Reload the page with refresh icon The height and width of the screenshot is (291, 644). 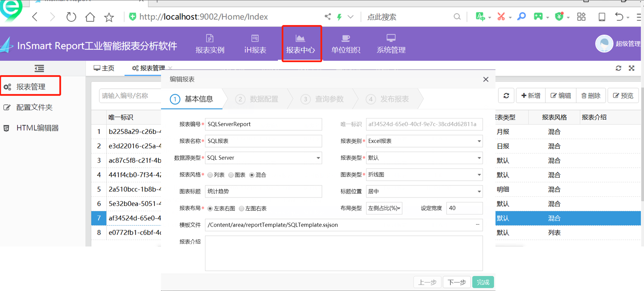point(71,17)
